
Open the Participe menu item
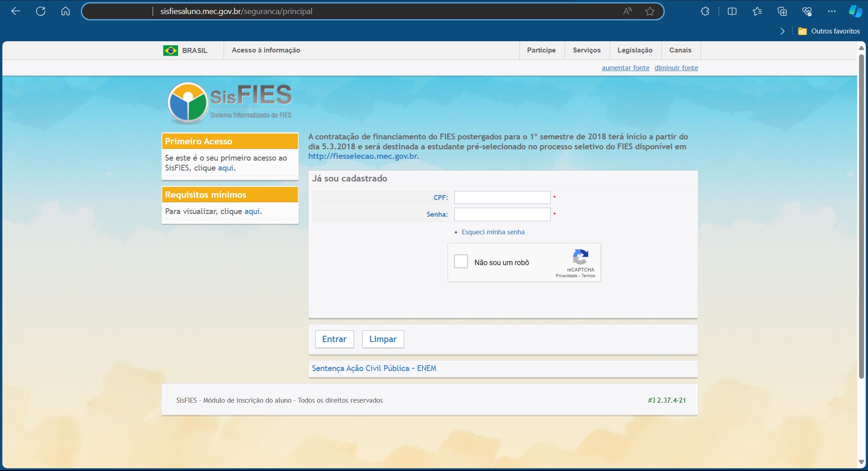pyautogui.click(x=541, y=50)
